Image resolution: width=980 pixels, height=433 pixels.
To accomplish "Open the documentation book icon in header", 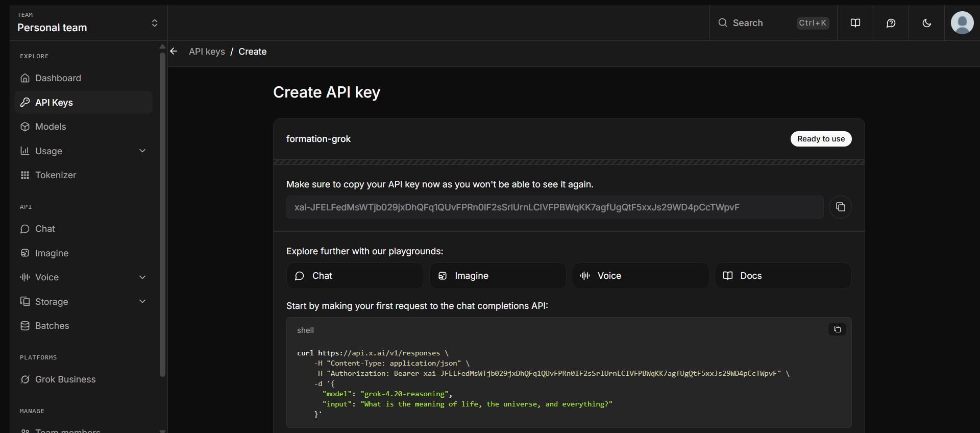I will click(x=855, y=23).
